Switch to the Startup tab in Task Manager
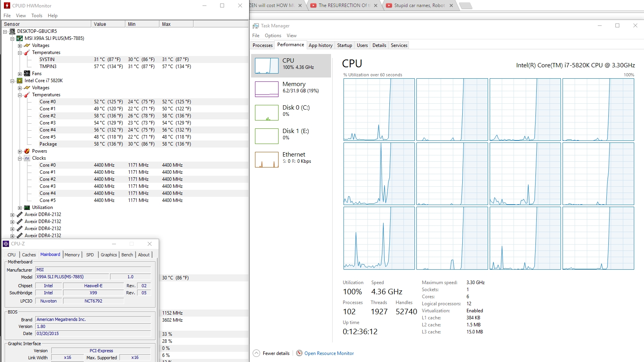Viewport: 644px width, 362px height. (345, 45)
